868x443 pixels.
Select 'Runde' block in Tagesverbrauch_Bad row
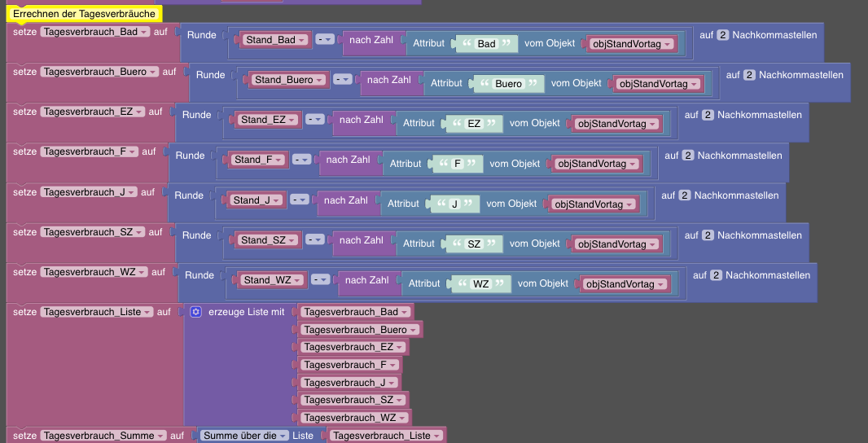click(201, 36)
